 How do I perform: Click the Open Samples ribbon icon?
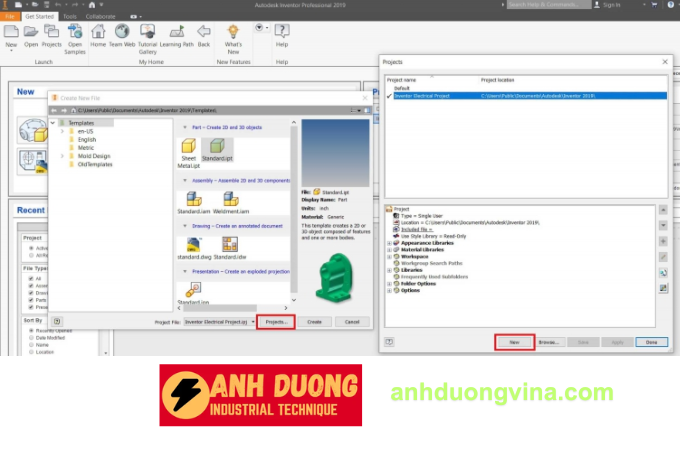pos(75,34)
